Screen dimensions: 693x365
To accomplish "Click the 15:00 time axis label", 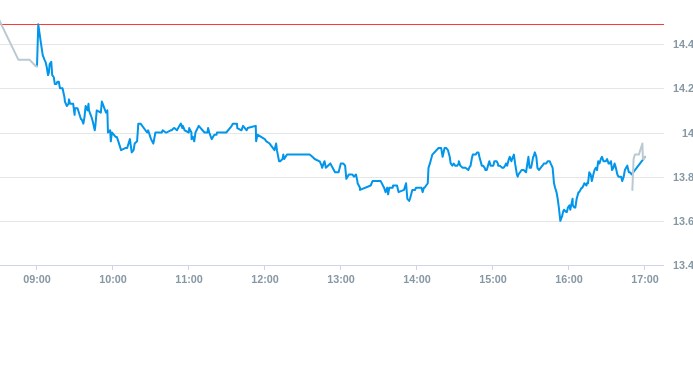I will click(493, 280).
